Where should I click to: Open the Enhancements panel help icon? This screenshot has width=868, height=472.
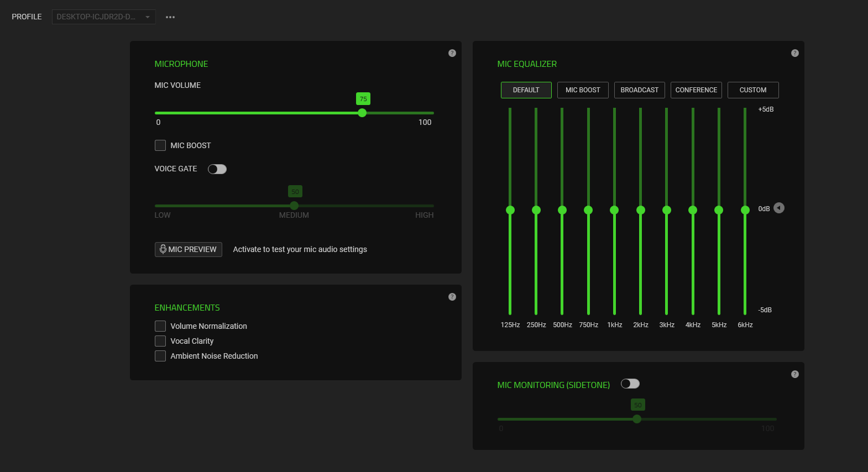(x=452, y=297)
